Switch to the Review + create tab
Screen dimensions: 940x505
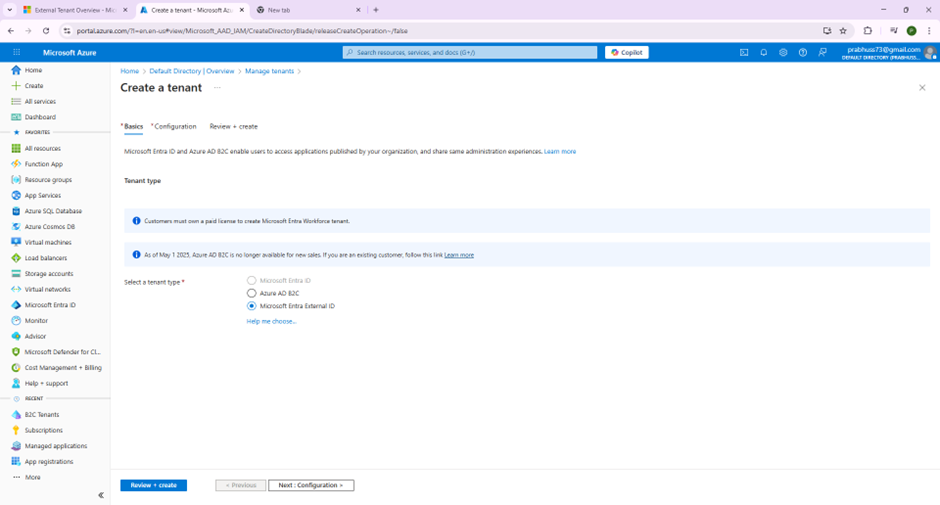(233, 127)
